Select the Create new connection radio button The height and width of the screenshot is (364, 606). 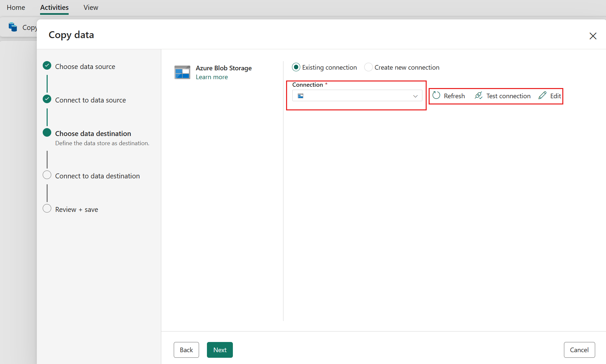(369, 67)
